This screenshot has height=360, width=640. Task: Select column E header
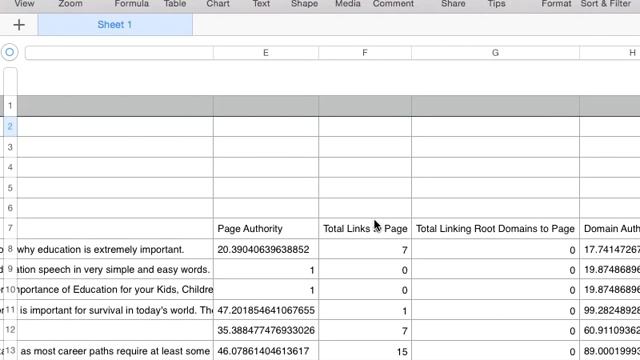coord(266,53)
